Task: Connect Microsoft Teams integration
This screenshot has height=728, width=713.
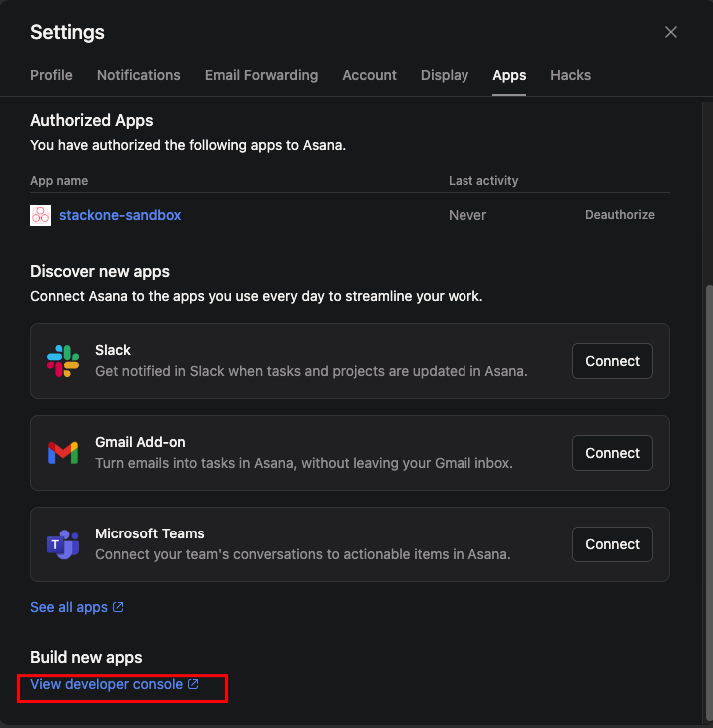Action: [612, 544]
